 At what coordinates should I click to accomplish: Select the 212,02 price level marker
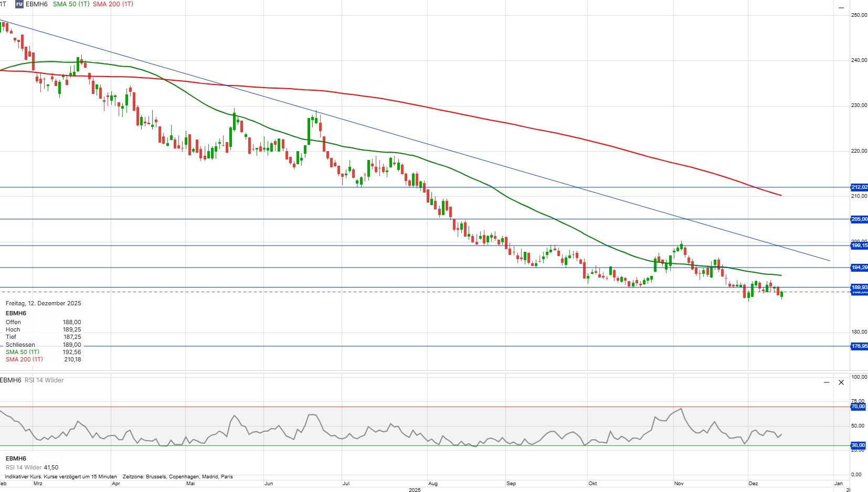(x=859, y=187)
